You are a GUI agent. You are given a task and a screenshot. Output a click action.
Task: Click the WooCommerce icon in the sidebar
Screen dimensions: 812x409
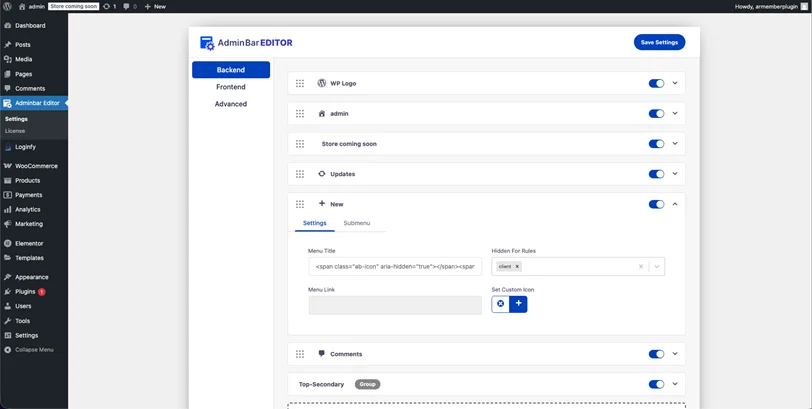point(7,166)
